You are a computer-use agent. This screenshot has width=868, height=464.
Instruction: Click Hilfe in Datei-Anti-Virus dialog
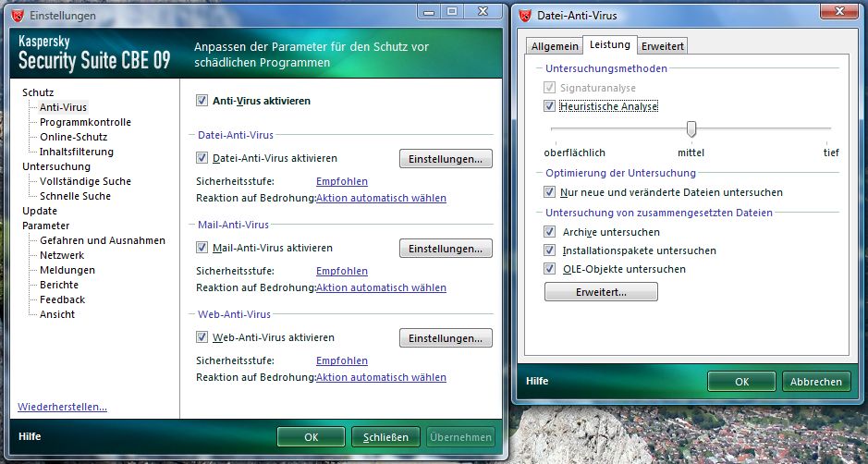point(537,381)
